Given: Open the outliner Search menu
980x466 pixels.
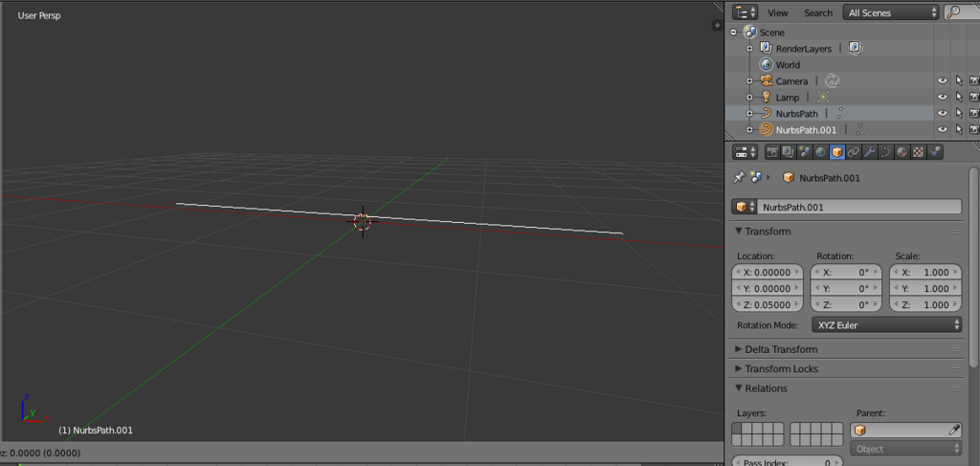Looking at the screenshot, I should (818, 12).
